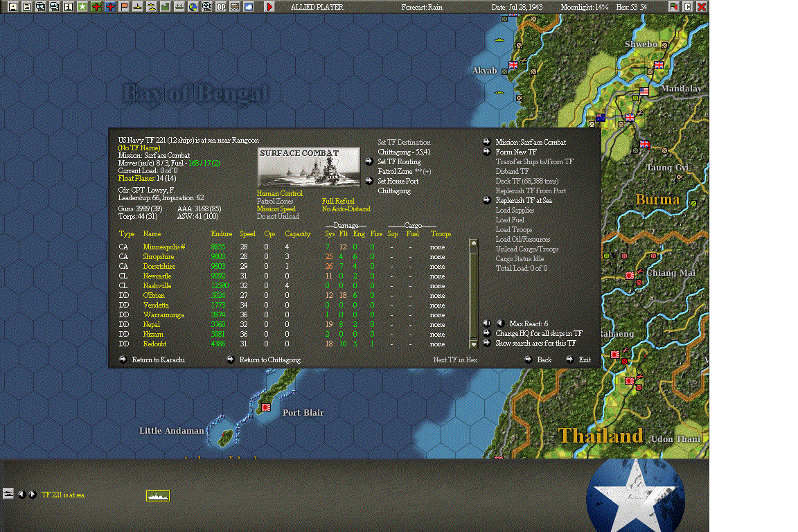Screen dimensions: 798x532
Task: Click the flag with red arrow icon
Action: 674,7
